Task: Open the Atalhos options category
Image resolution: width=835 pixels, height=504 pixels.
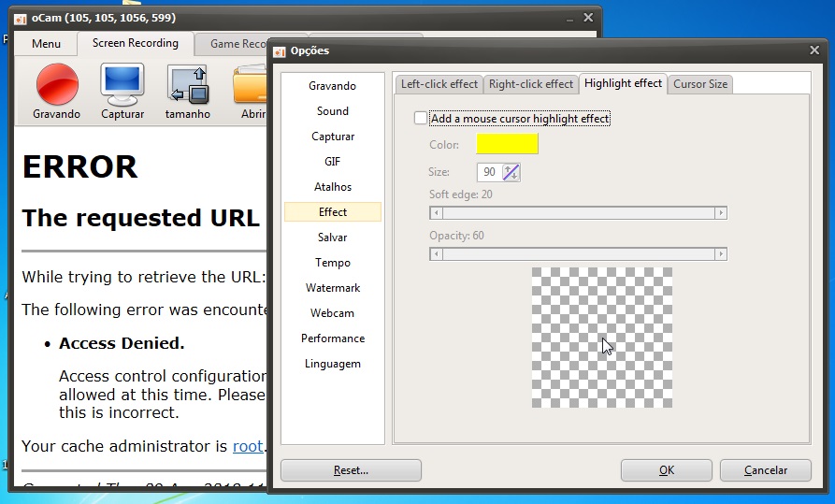Action: (332, 187)
